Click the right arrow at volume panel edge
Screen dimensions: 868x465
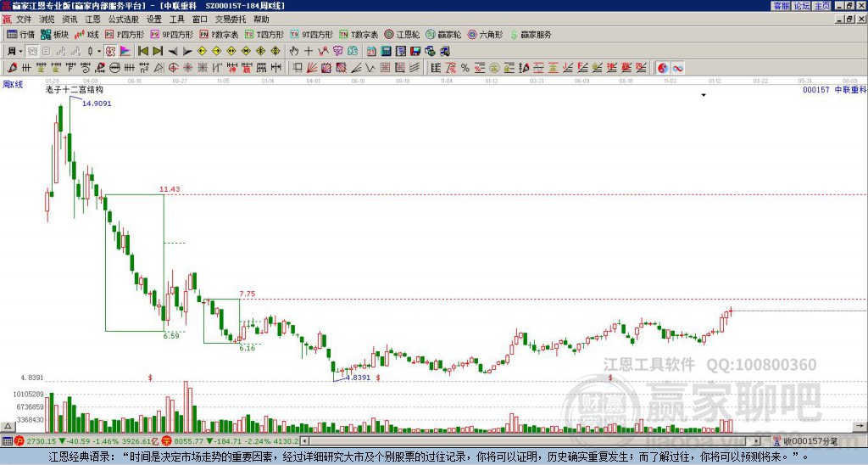[x=861, y=426]
